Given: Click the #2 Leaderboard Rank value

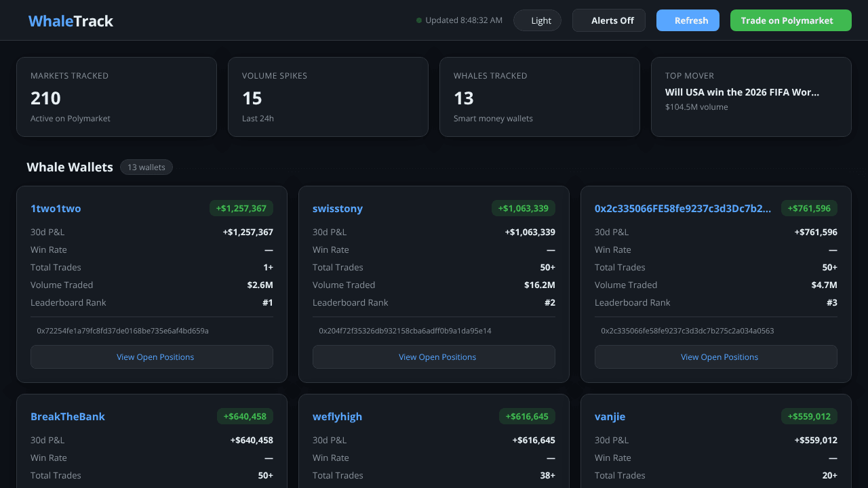Looking at the screenshot, I should click(550, 303).
